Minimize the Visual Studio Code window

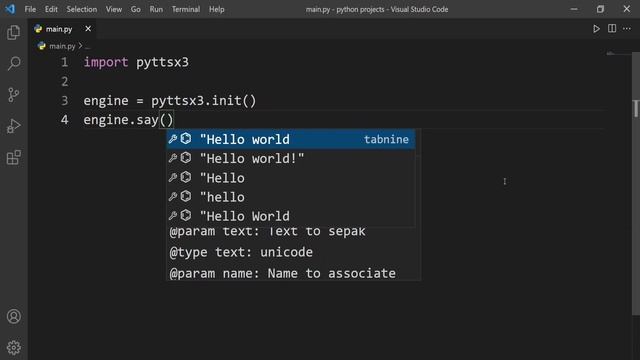(574, 9)
